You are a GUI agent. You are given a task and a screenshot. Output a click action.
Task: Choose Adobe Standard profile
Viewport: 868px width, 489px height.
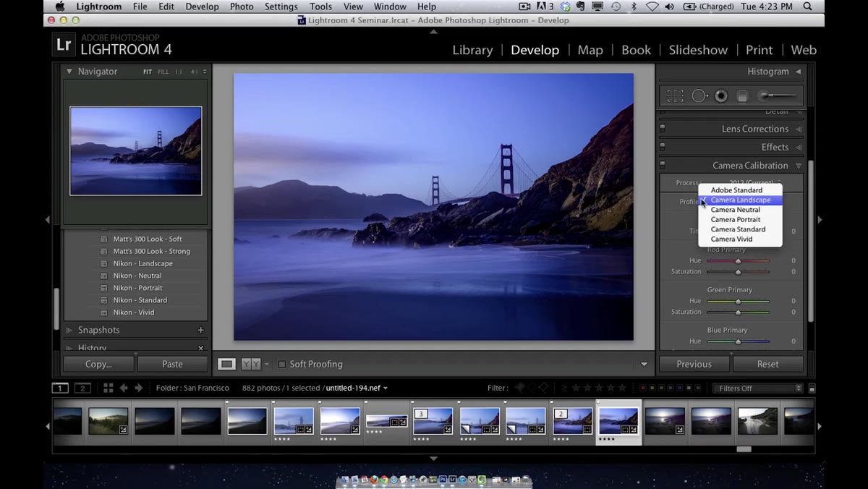[740, 190]
